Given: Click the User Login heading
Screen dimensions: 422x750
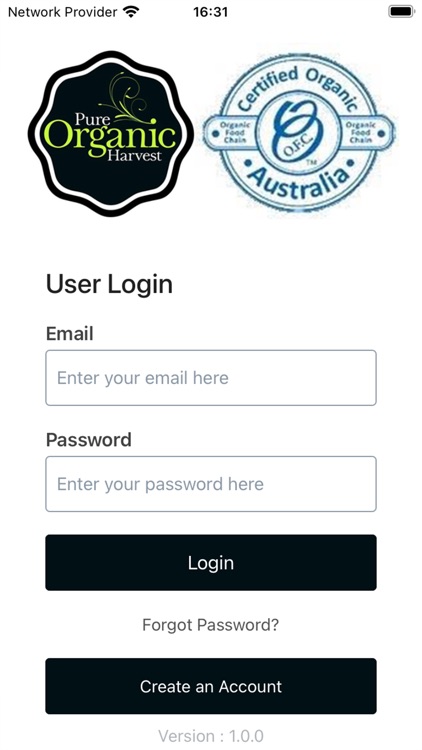Looking at the screenshot, I should click(x=109, y=285).
